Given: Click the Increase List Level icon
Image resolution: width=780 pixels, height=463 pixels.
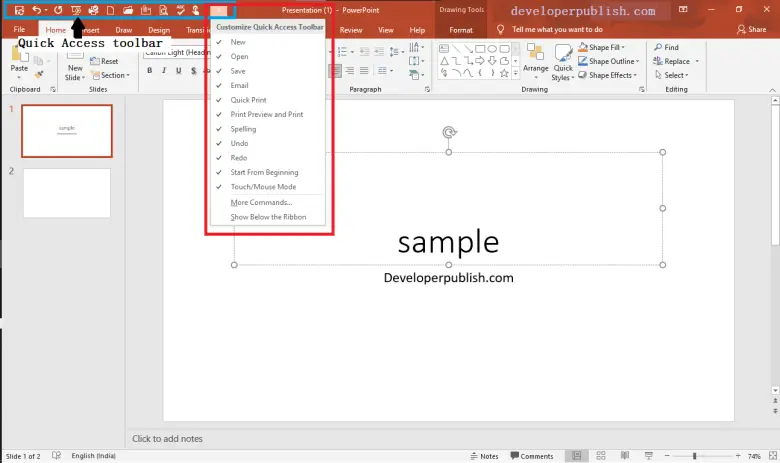Looking at the screenshot, I should pos(379,51).
